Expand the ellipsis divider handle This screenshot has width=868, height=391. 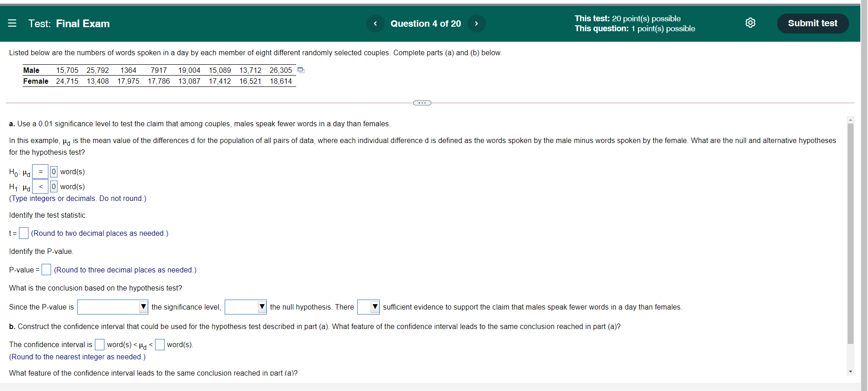[422, 103]
